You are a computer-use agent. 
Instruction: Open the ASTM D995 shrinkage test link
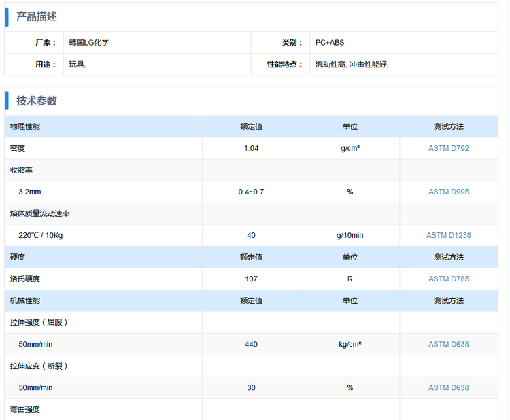(448, 192)
